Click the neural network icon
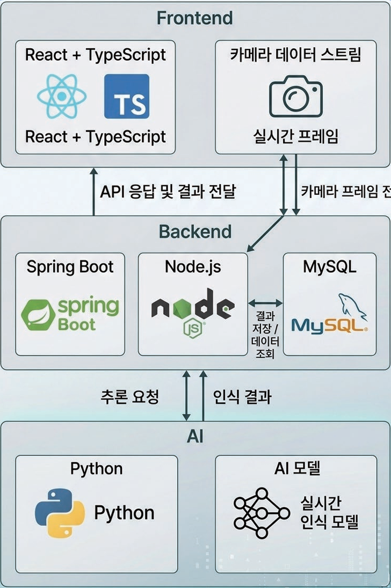This screenshot has height=588, width=391. (x=262, y=513)
